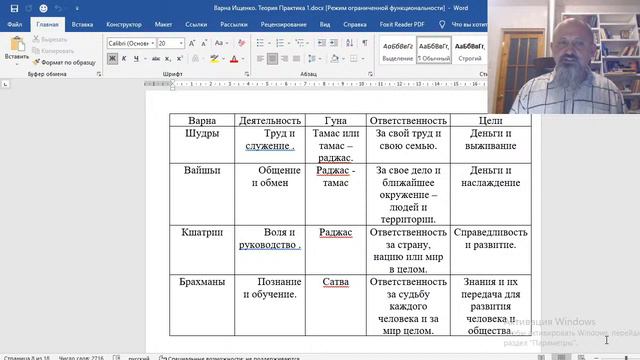Screen dimensions: 640x360
Task: Switch to the Конструктор tab
Action: [124, 24]
